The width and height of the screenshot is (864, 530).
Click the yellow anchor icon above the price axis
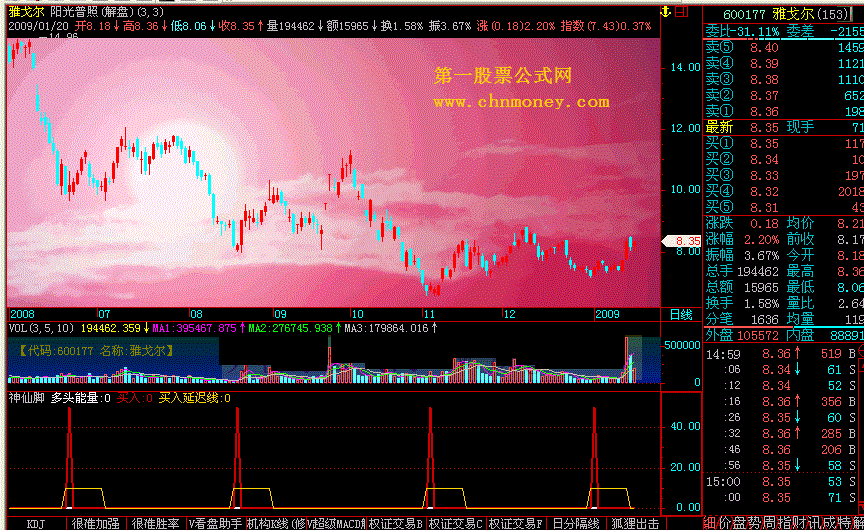pyautogui.click(x=666, y=12)
